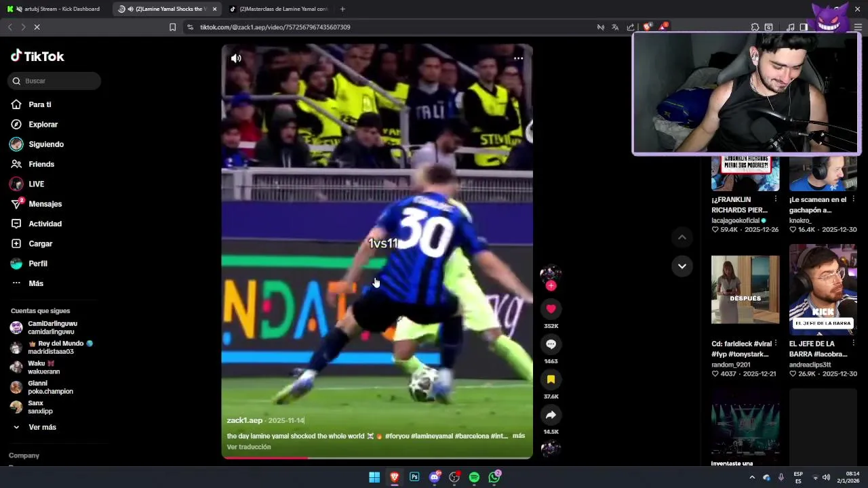
Task: Go back in browser history
Action: (x=9, y=27)
